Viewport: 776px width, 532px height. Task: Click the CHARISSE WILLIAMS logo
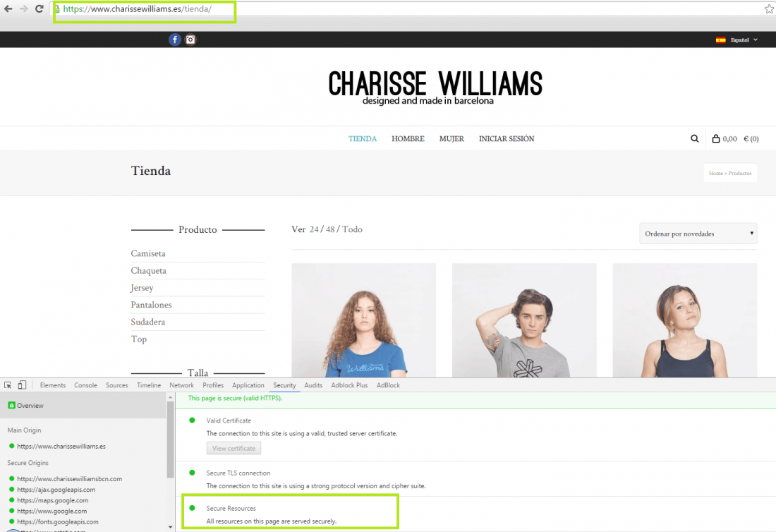(435, 87)
